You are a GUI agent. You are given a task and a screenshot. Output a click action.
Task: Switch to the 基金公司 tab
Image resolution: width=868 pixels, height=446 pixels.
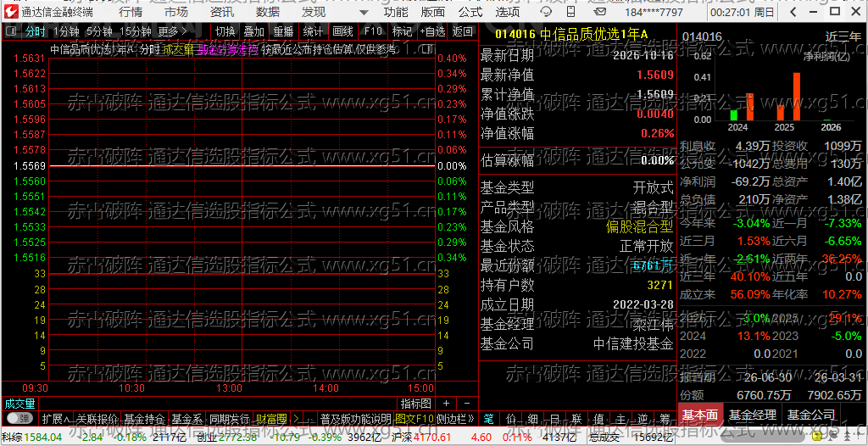[811, 415]
